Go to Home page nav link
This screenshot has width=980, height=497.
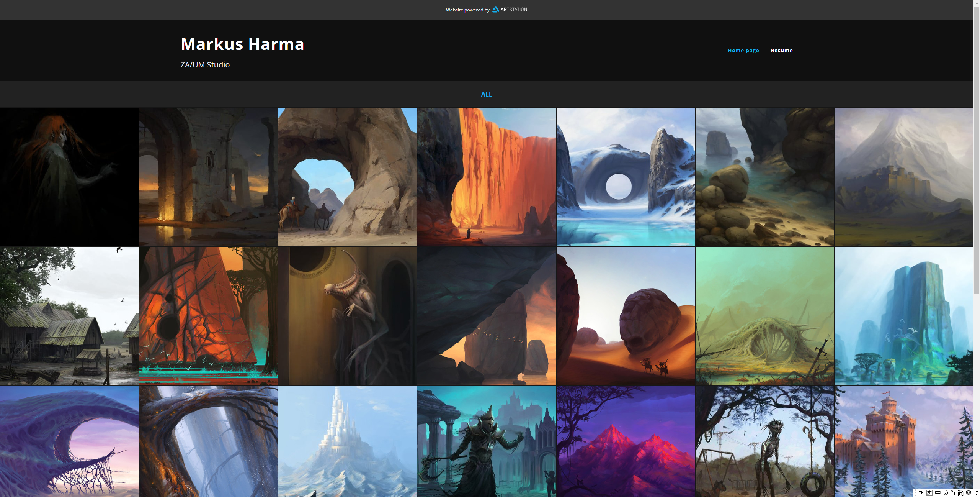point(743,50)
